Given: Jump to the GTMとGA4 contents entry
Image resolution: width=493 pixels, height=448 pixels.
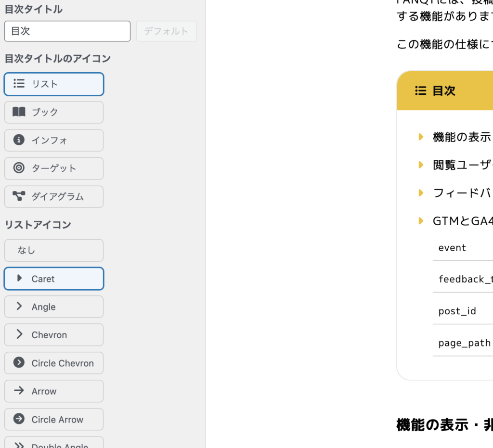Looking at the screenshot, I should tap(462, 221).
